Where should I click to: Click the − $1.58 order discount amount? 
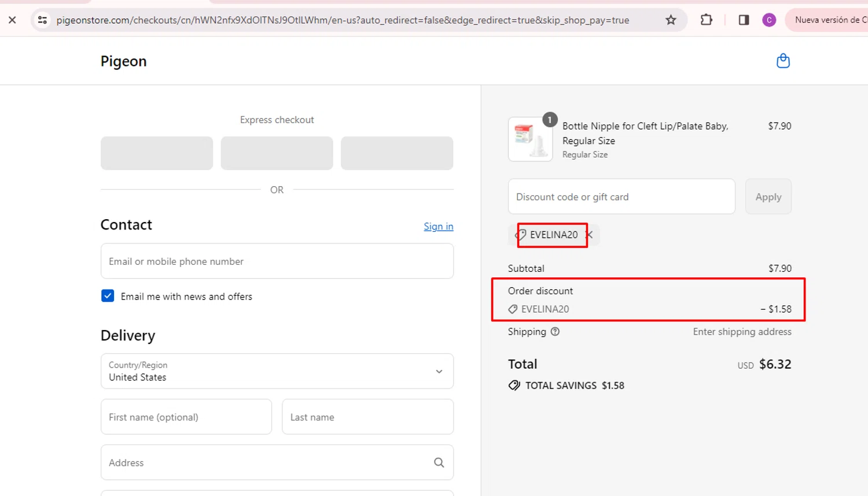(775, 309)
